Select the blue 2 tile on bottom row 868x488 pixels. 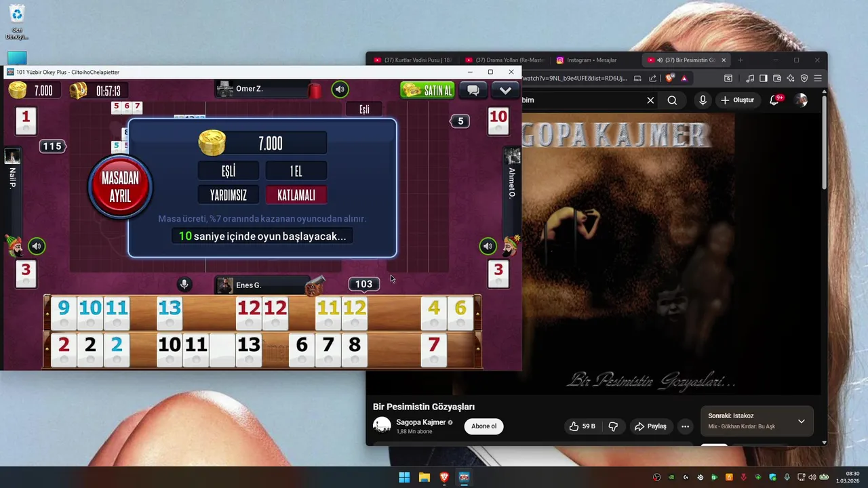[117, 350]
